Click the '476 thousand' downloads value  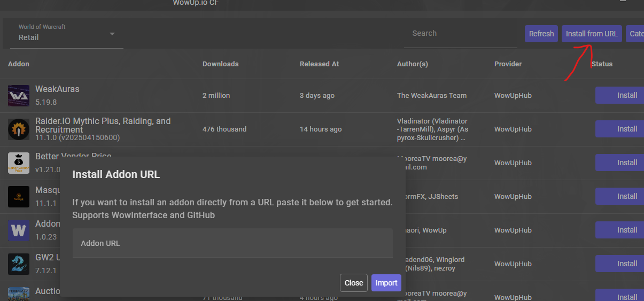tap(224, 129)
